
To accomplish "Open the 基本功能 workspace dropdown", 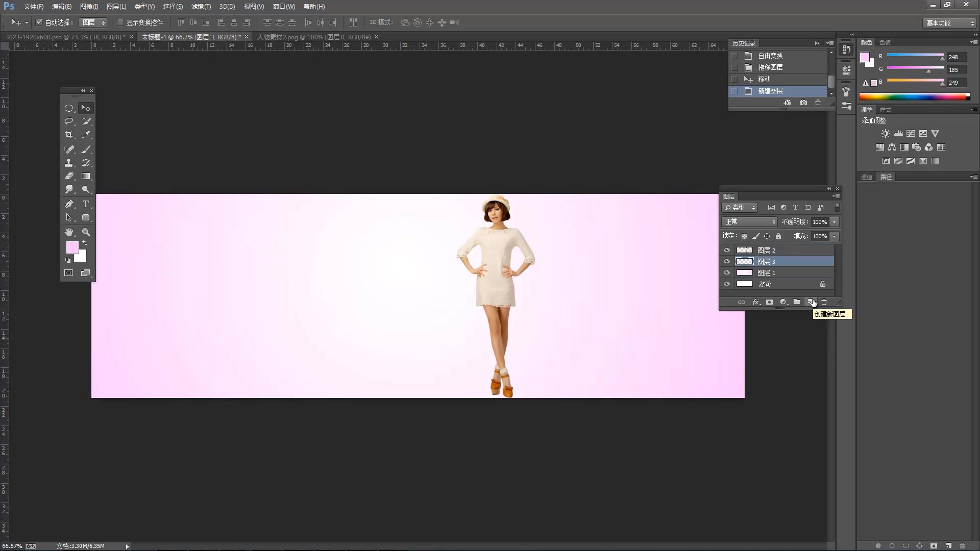I will click(950, 23).
